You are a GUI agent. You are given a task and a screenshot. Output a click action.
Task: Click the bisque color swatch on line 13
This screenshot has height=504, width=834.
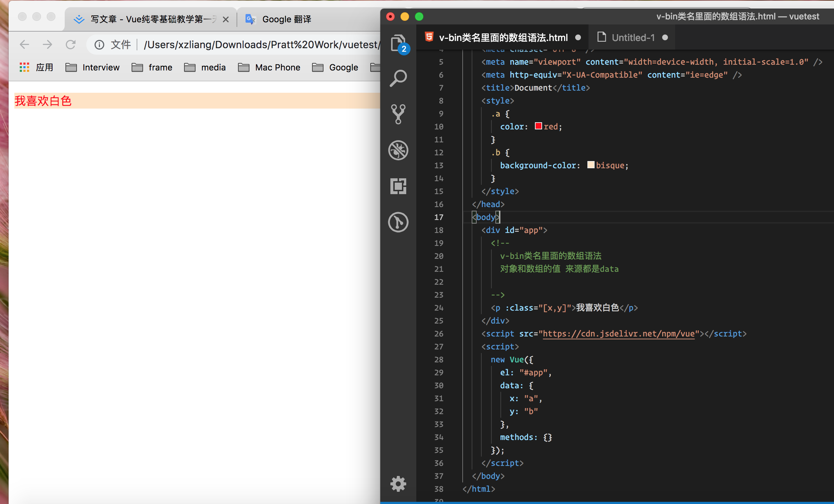pyautogui.click(x=591, y=165)
